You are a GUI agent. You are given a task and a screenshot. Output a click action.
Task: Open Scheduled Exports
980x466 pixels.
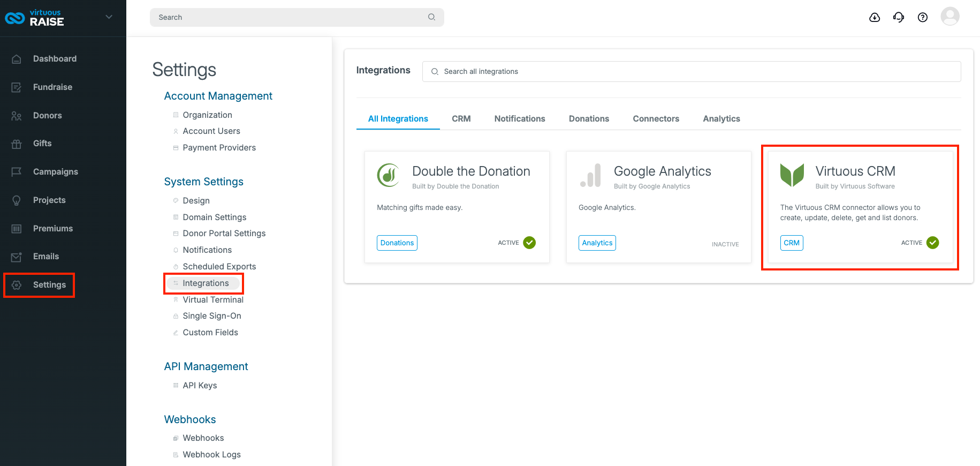click(219, 267)
